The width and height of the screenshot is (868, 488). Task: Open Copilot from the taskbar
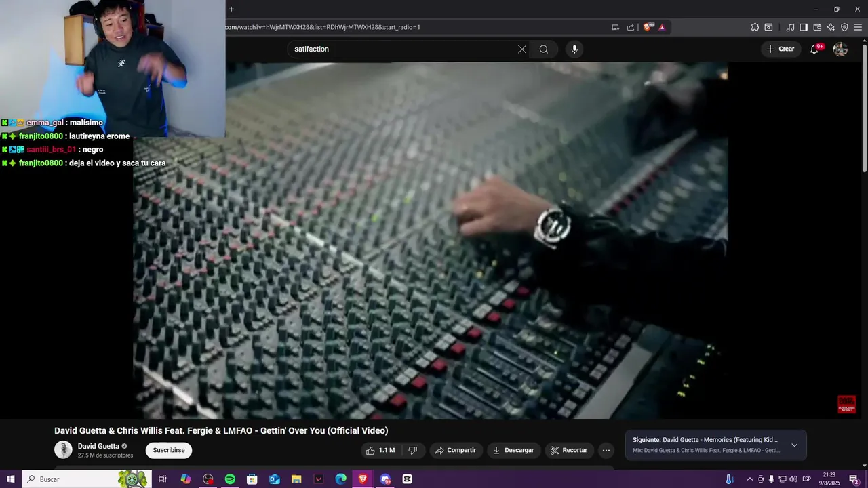pos(185,479)
